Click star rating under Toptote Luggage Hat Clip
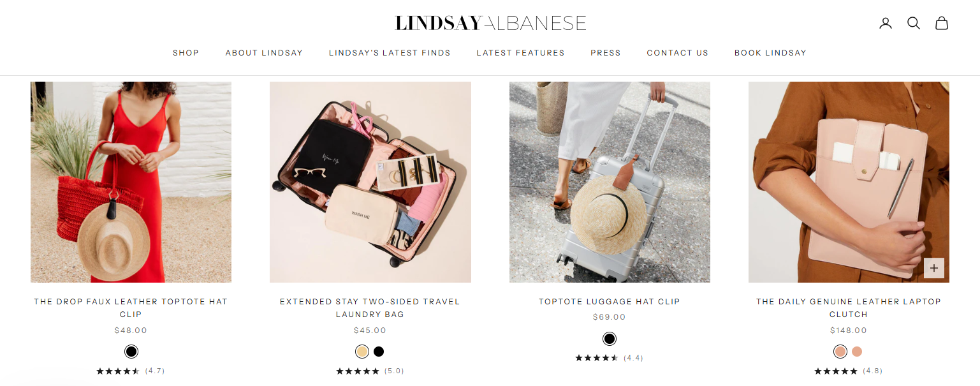The height and width of the screenshot is (386, 980). coord(597,358)
